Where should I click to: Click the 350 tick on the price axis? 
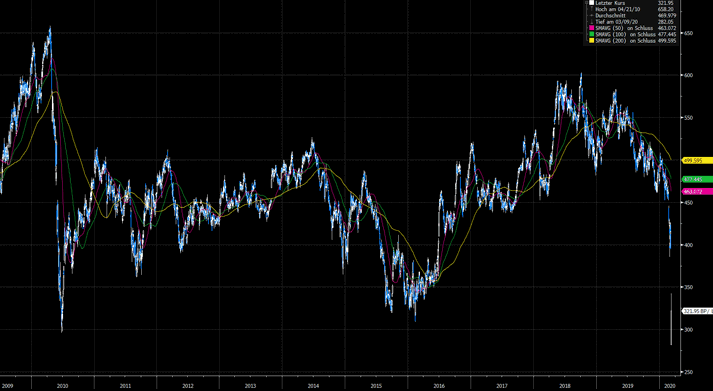(x=688, y=287)
